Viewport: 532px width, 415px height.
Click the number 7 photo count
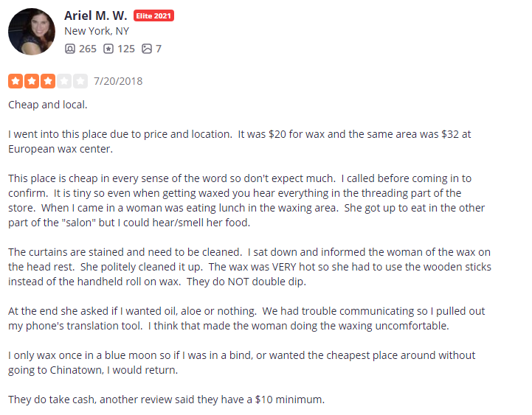coord(159,49)
